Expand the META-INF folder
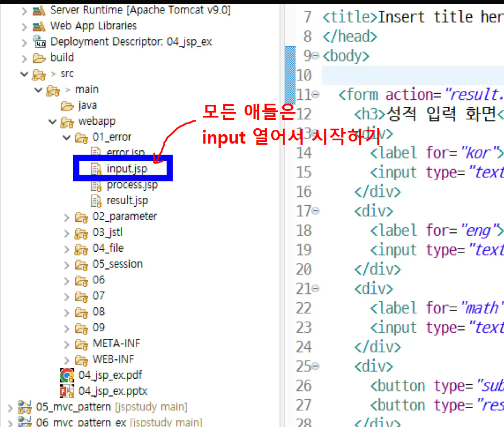 [x=67, y=344]
